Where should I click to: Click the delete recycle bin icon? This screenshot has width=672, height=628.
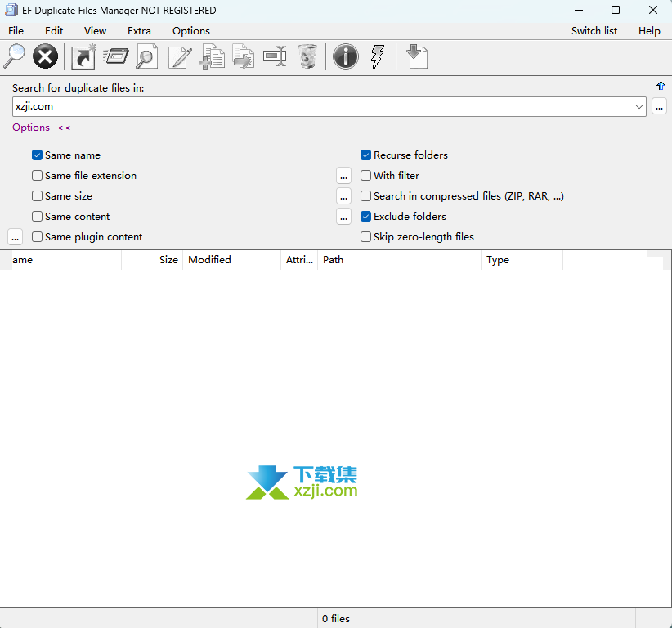(x=307, y=56)
